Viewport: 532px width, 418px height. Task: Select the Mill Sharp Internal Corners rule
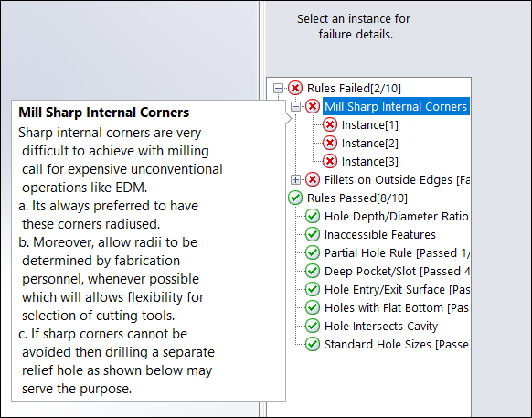pos(396,107)
